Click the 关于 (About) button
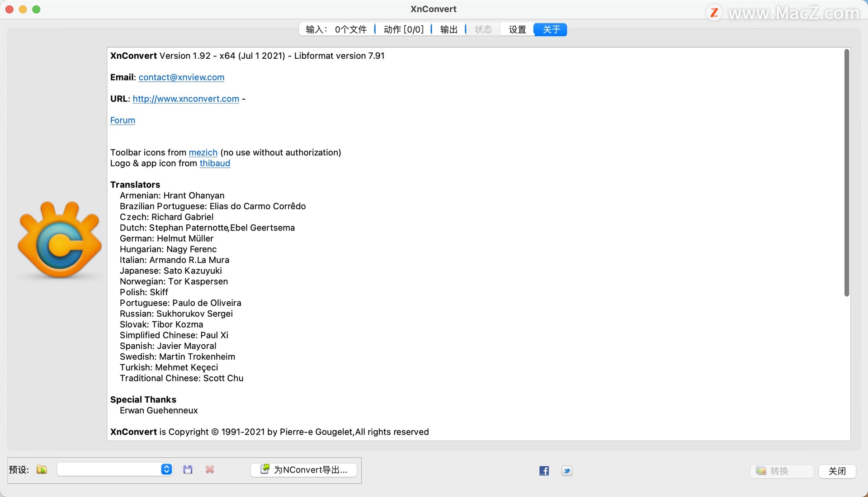Screen dimensions: 868x497 pos(549,30)
